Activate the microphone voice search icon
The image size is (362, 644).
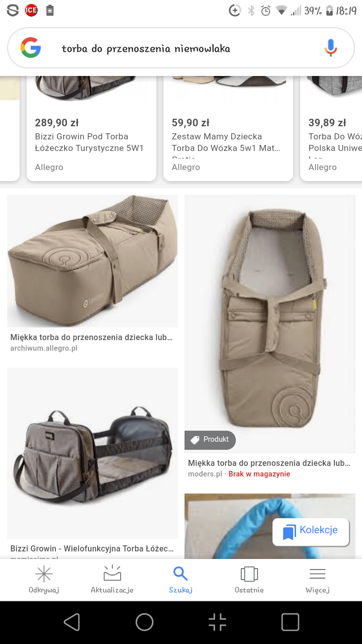tap(330, 48)
